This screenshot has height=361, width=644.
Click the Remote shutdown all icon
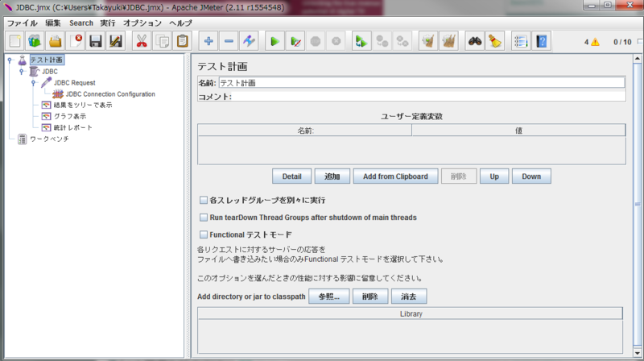(x=402, y=41)
